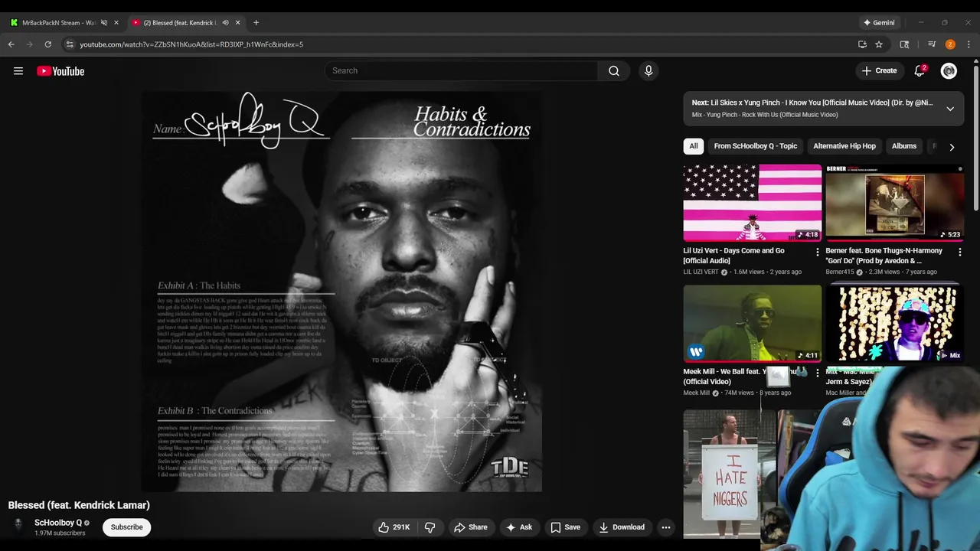The height and width of the screenshot is (551, 980).
Task: Start voice search with the microphone
Action: point(648,70)
